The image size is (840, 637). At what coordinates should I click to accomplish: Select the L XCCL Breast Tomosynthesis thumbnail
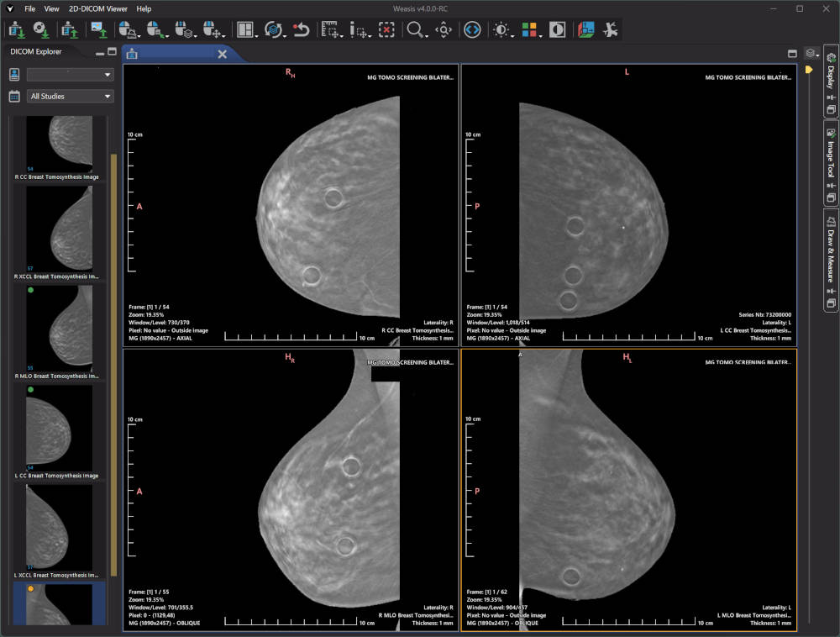pos(59,532)
